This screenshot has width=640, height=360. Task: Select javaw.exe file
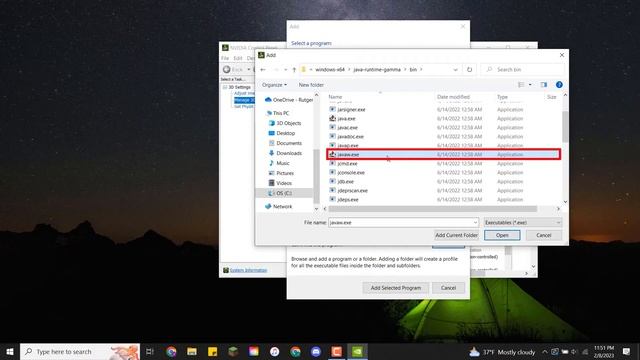(x=444, y=154)
